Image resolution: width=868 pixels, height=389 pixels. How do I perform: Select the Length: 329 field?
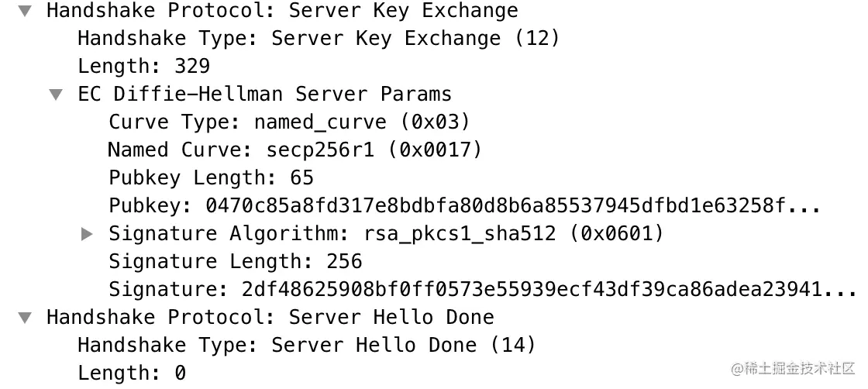tap(143, 67)
